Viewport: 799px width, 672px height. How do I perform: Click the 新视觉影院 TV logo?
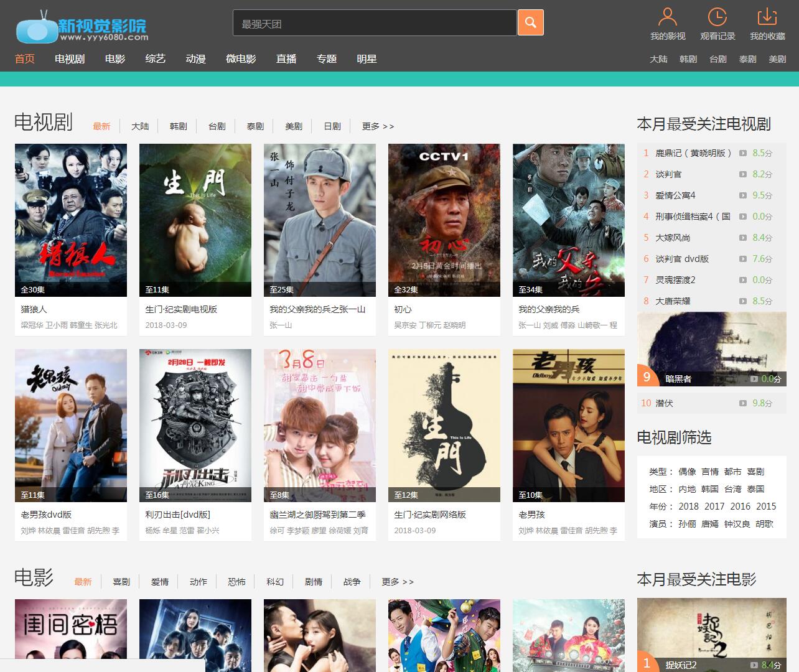(x=82, y=27)
